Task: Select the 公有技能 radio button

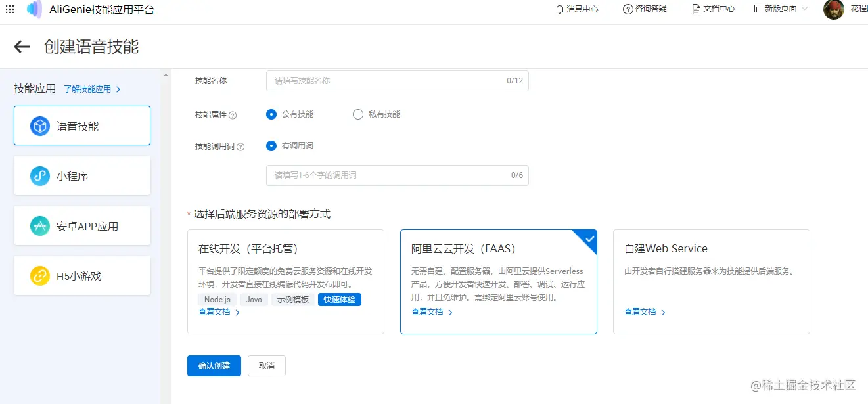Action: pos(271,114)
